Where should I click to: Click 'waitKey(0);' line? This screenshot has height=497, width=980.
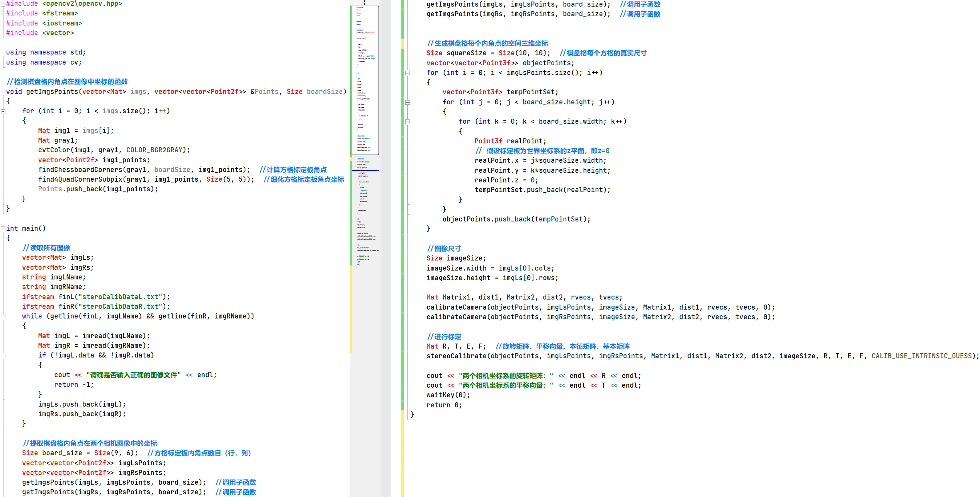coord(448,395)
